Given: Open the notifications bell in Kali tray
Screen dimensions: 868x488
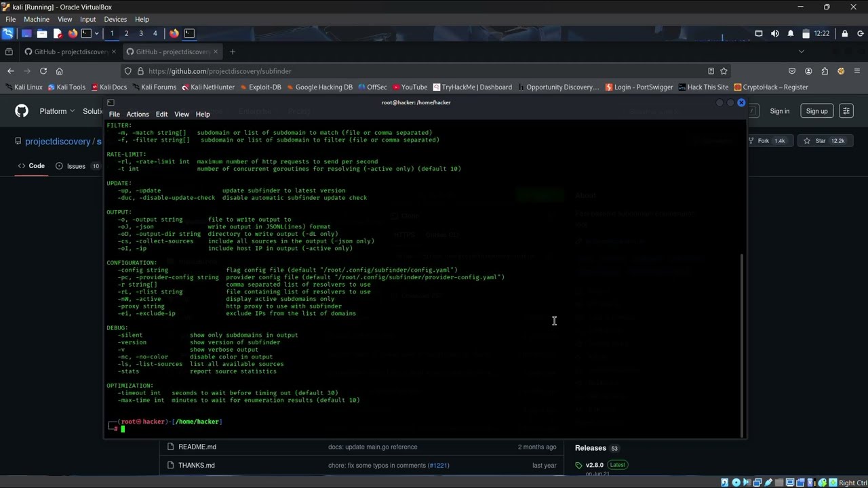Looking at the screenshot, I should 791,33.
